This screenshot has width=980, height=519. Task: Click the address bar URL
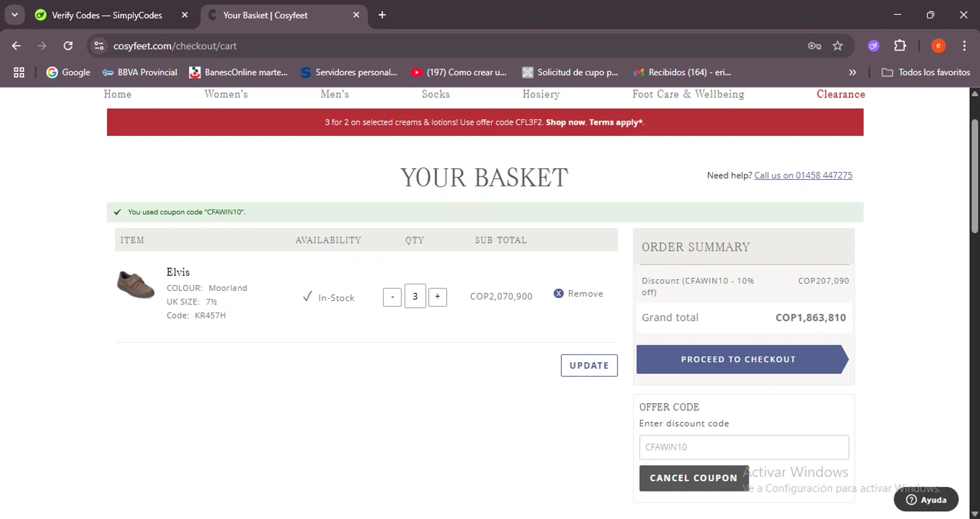175,46
